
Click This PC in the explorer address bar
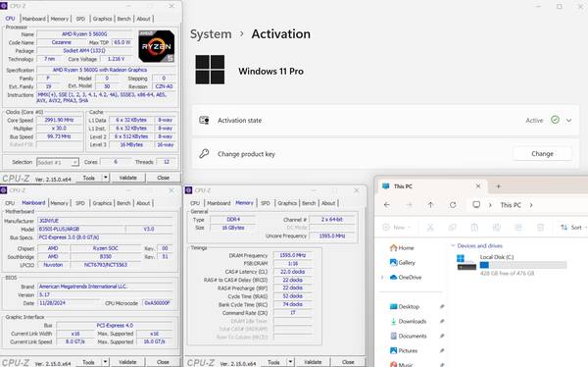point(511,205)
